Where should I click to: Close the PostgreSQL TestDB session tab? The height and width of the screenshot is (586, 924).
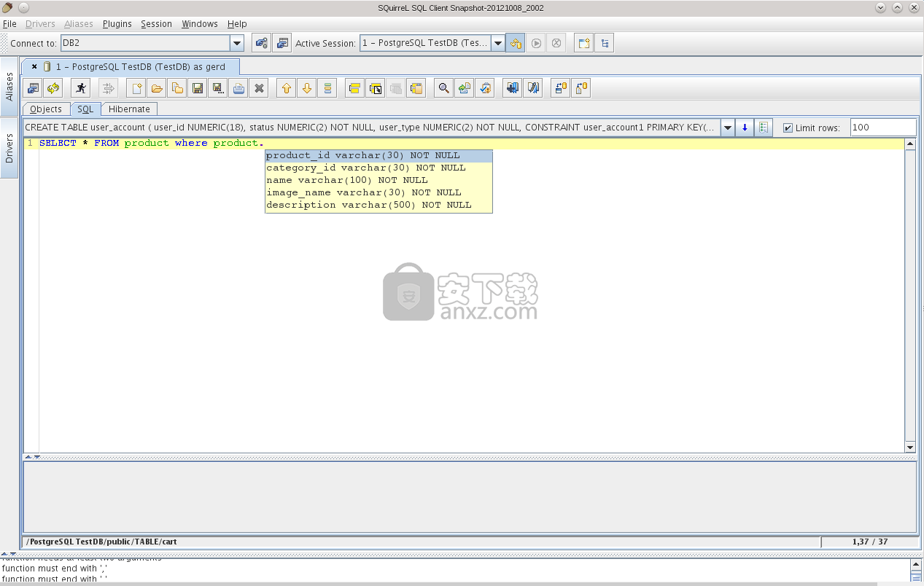click(x=34, y=66)
